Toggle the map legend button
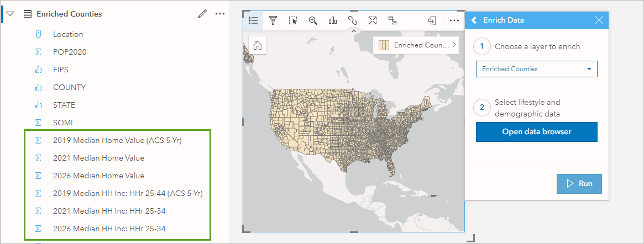 click(253, 20)
